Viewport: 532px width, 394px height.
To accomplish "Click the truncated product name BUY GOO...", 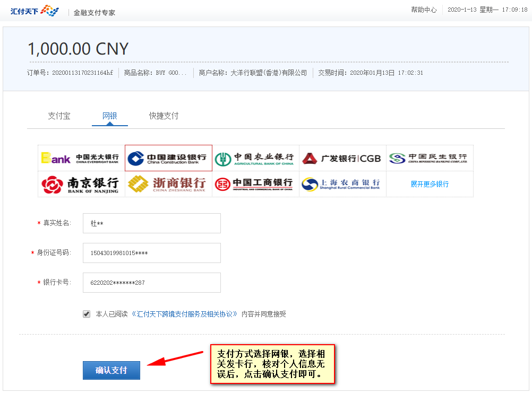I will [x=171, y=73].
